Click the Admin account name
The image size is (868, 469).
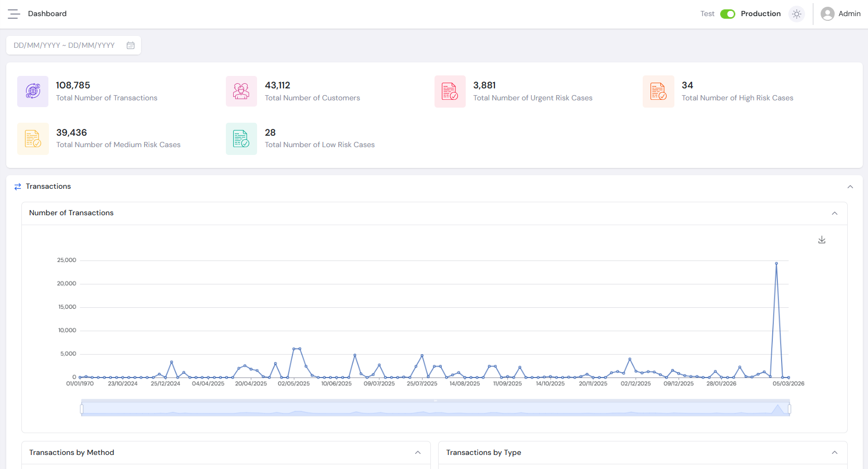[849, 14]
